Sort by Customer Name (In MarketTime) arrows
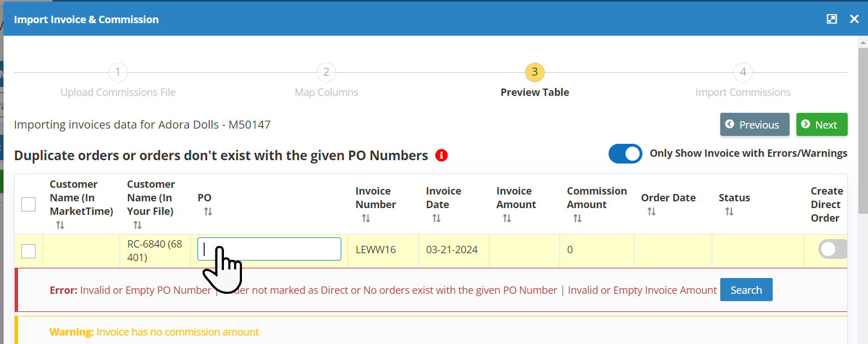 click(x=60, y=225)
